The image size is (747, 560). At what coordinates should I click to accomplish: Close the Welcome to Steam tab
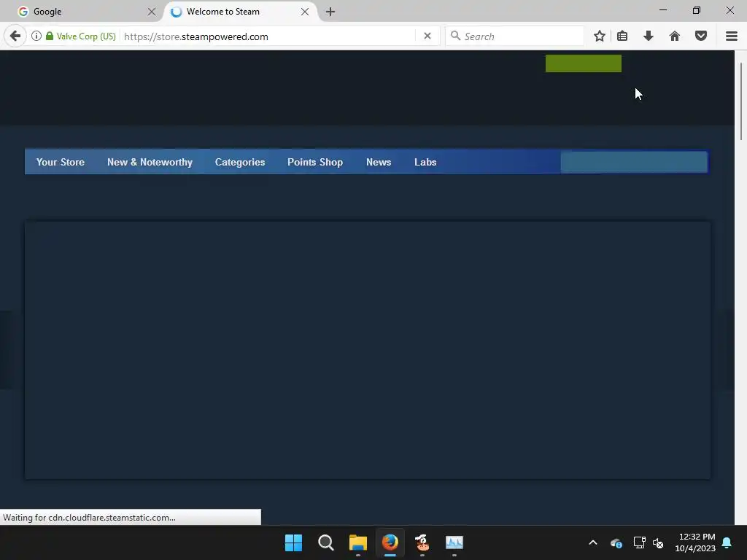coord(305,12)
